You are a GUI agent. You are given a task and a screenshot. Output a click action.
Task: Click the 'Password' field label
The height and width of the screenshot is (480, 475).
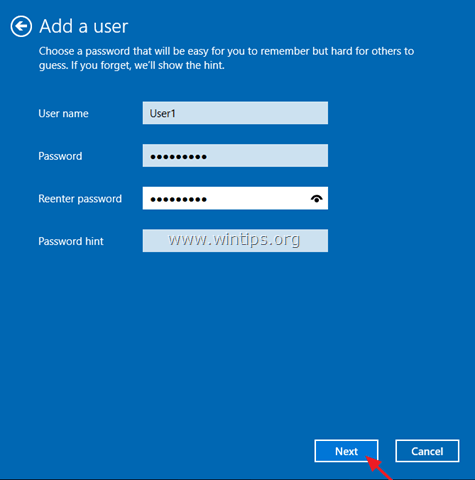coord(60,156)
